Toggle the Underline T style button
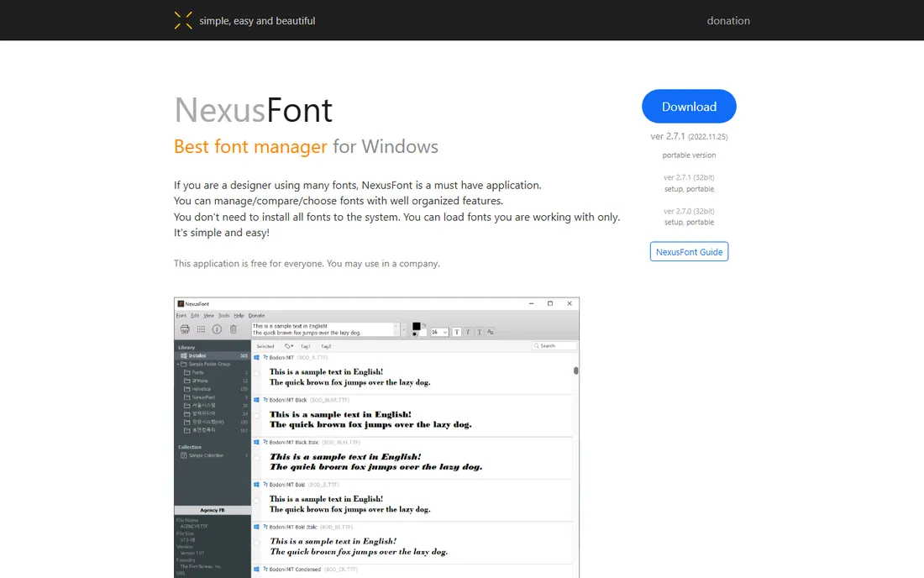The width and height of the screenshot is (924, 578). point(479,333)
